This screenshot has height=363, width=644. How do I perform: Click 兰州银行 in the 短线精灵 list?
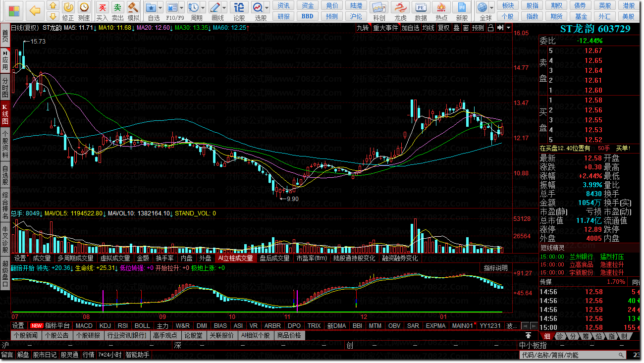point(581,257)
